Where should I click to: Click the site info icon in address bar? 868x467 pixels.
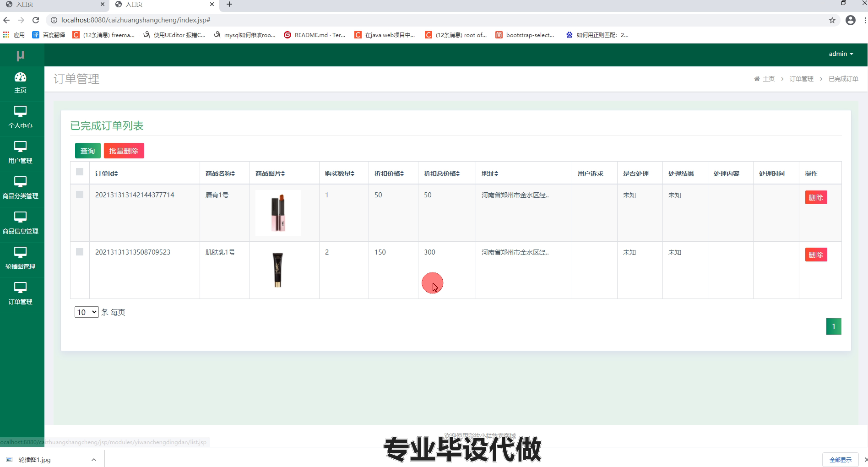pyautogui.click(x=54, y=20)
